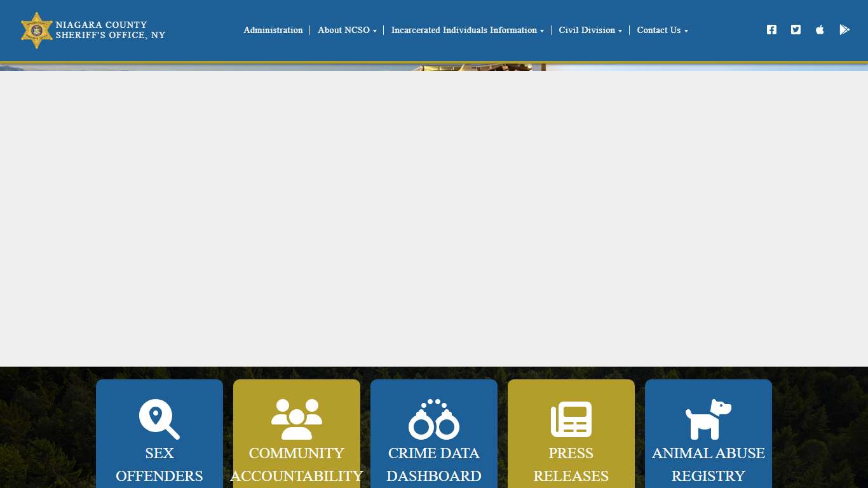Click the handcuffs Crime Data icon
The image size is (868, 488).
click(x=433, y=419)
